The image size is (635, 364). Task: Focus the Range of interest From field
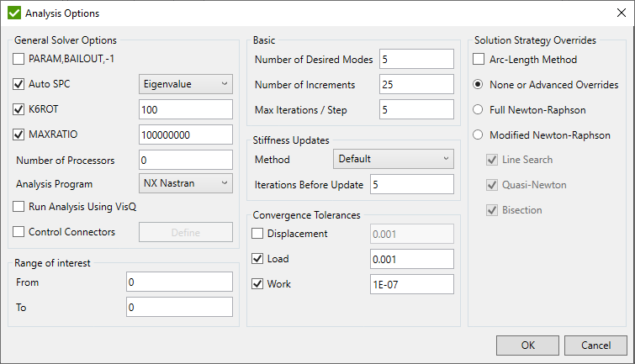tap(179, 282)
